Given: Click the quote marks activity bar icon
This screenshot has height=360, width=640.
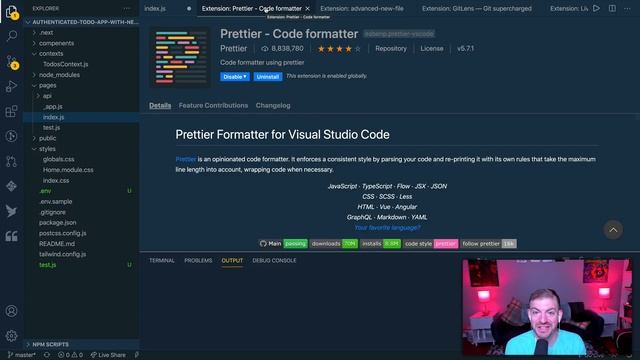Looking at the screenshot, I should (x=11, y=236).
